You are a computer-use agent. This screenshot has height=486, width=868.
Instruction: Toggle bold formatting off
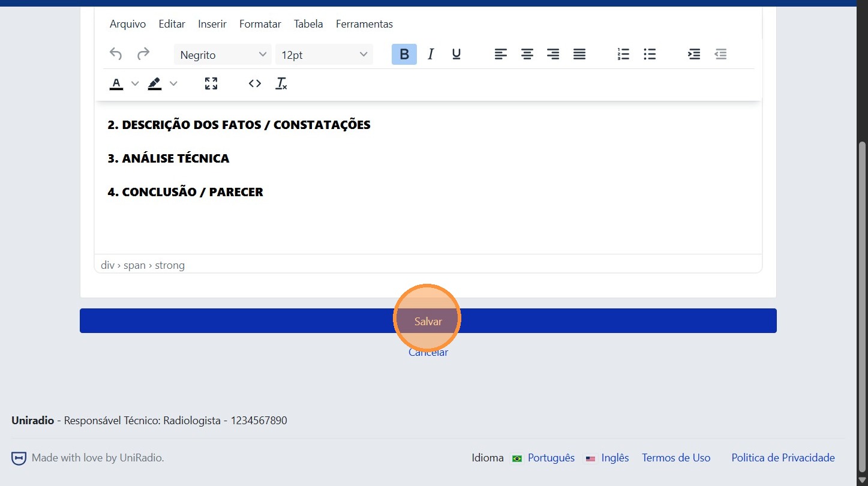point(404,55)
